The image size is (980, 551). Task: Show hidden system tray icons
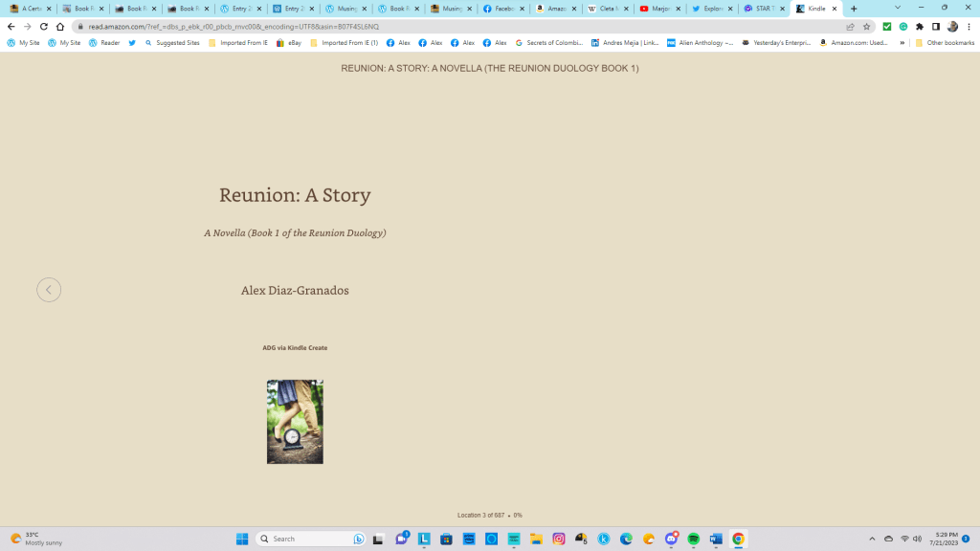pos(871,539)
